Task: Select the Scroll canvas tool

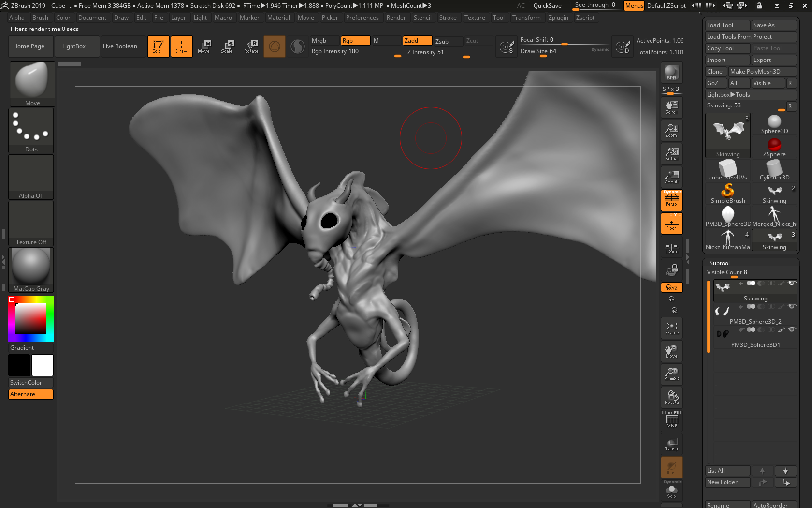Action: pos(671,107)
